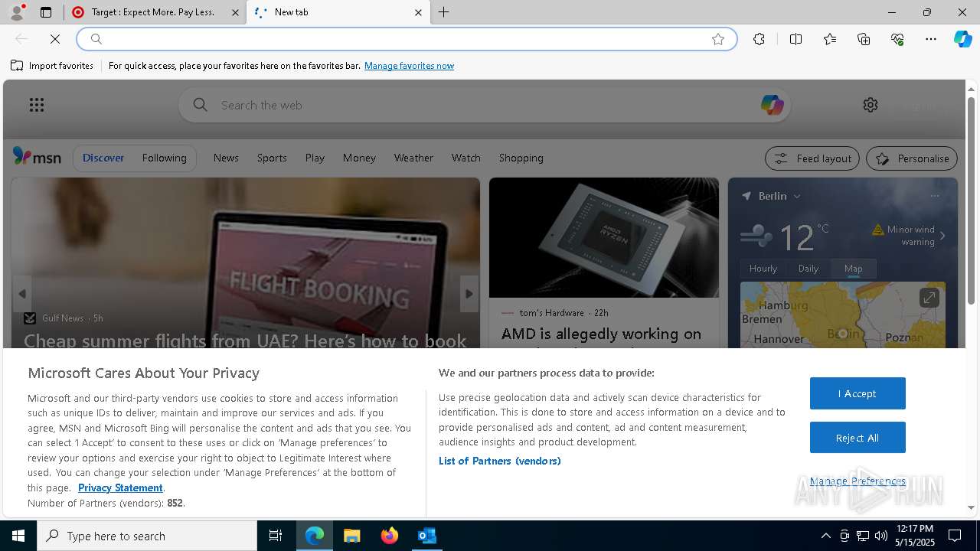
Task: Open Split screen view
Action: coord(795,39)
